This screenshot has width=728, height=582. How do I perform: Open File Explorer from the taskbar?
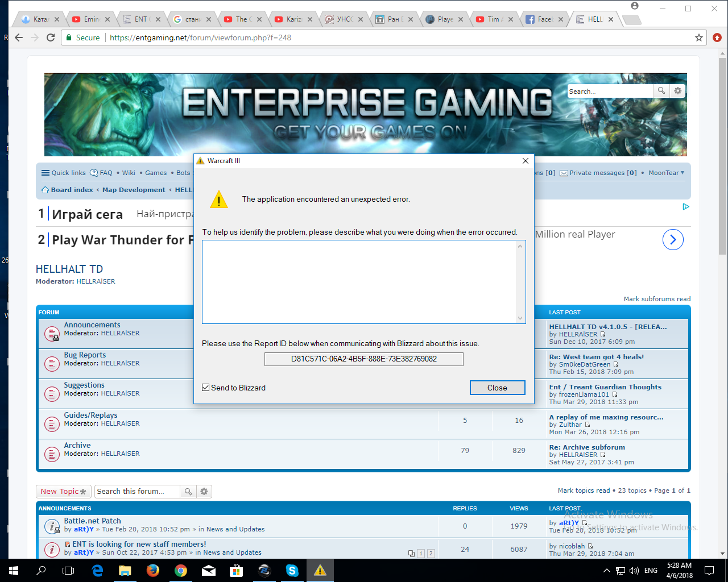[125, 571]
